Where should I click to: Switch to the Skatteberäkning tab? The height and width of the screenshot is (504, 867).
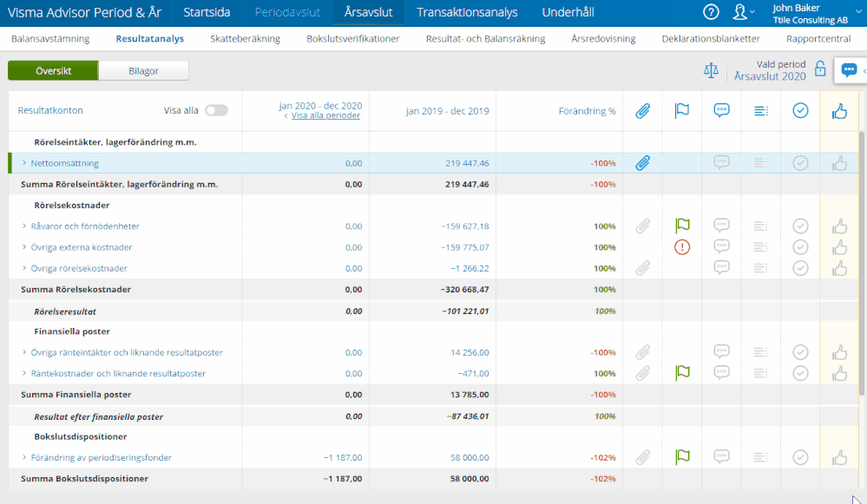pyautogui.click(x=245, y=39)
